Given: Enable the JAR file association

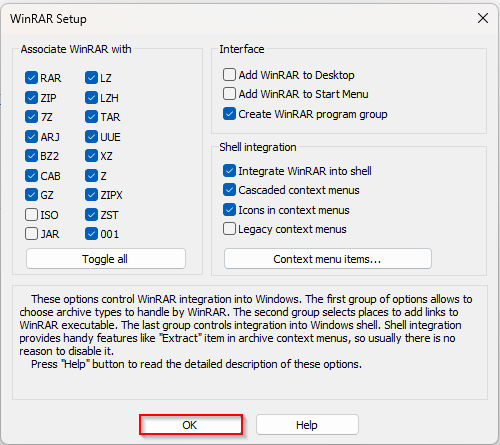Looking at the screenshot, I should (x=31, y=234).
